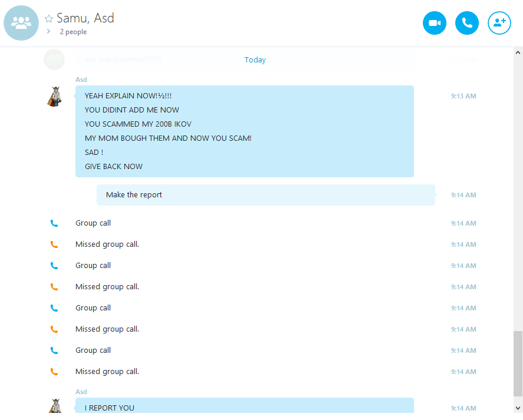This screenshot has width=523, height=420.
Task: Click the third blue Group call phone icon
Action: click(x=54, y=308)
